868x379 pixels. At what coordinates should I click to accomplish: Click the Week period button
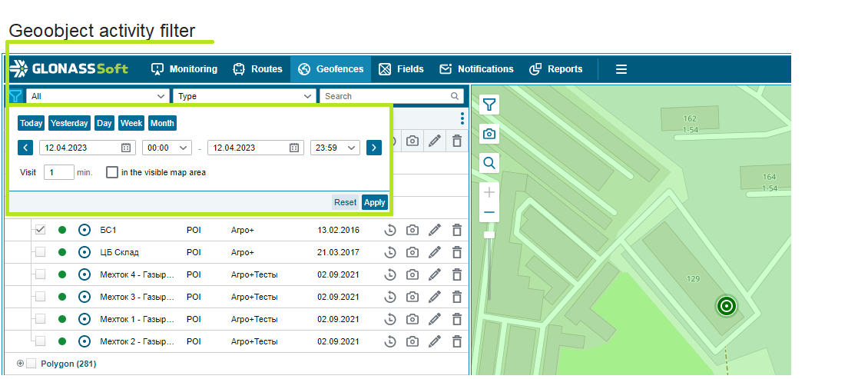tap(131, 123)
